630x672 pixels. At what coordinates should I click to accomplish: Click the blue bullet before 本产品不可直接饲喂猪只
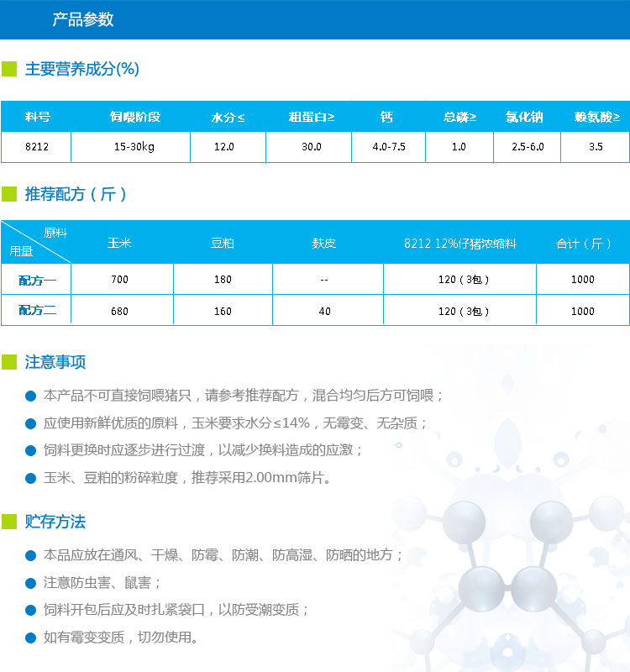coord(31,395)
